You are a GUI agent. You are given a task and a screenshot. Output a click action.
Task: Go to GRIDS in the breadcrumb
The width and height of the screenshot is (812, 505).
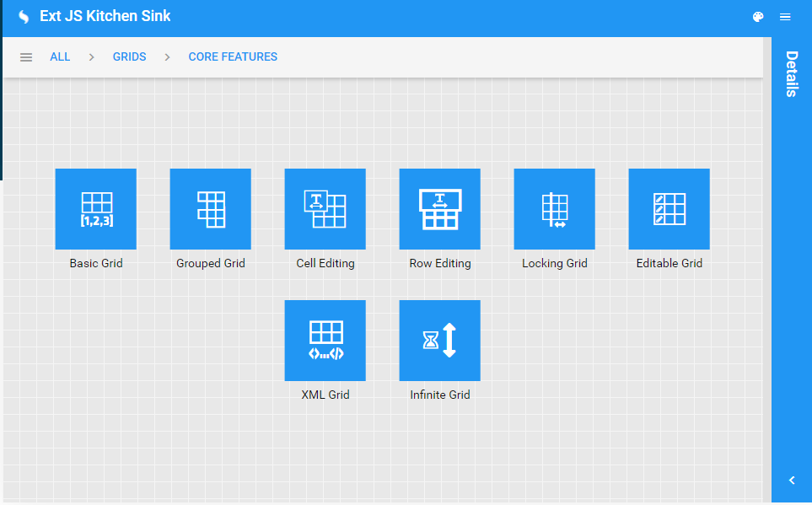130,57
